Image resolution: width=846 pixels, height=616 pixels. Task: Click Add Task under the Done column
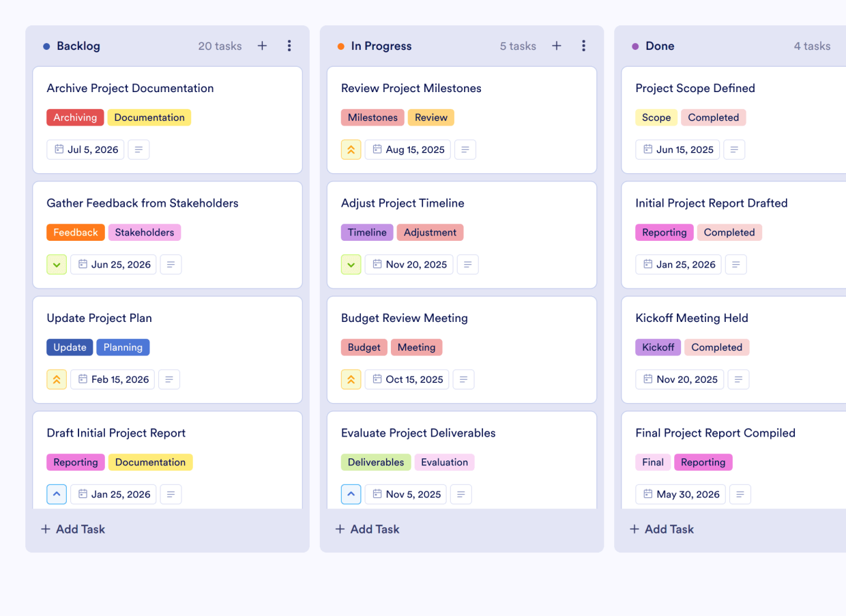tap(661, 529)
